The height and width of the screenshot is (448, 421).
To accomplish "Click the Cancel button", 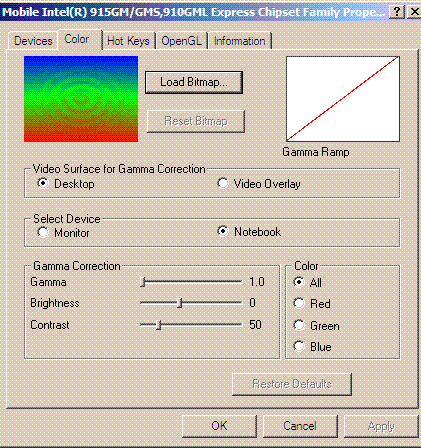I will coord(300,426).
